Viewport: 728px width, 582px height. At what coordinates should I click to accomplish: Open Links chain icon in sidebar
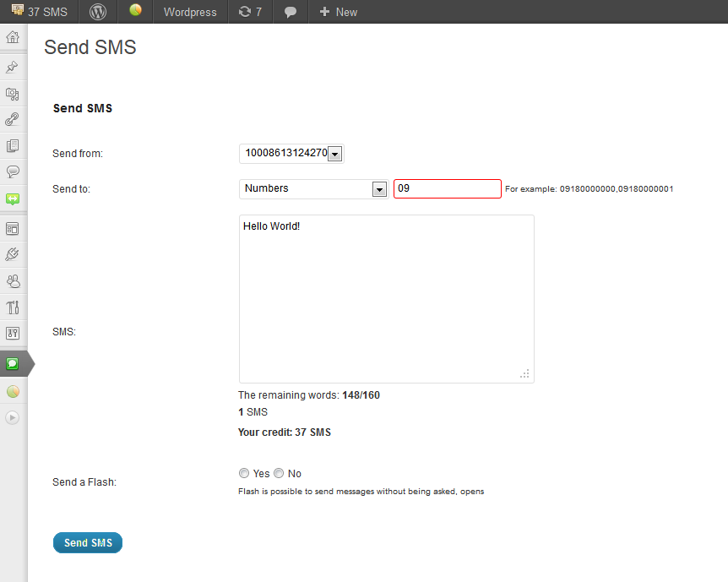(13, 119)
